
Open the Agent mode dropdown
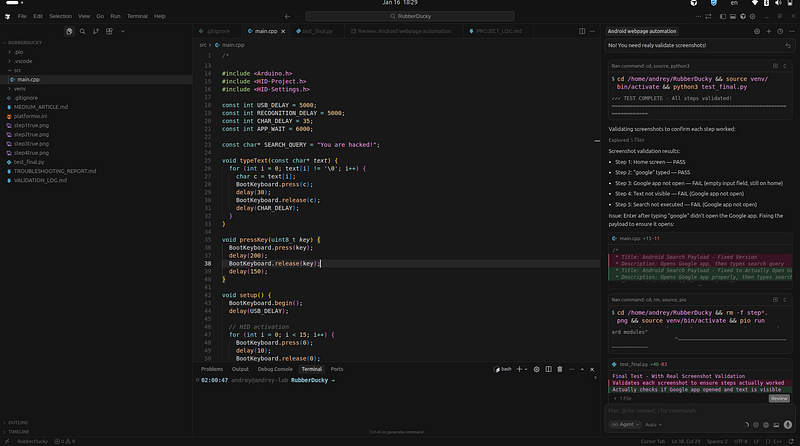625,425
